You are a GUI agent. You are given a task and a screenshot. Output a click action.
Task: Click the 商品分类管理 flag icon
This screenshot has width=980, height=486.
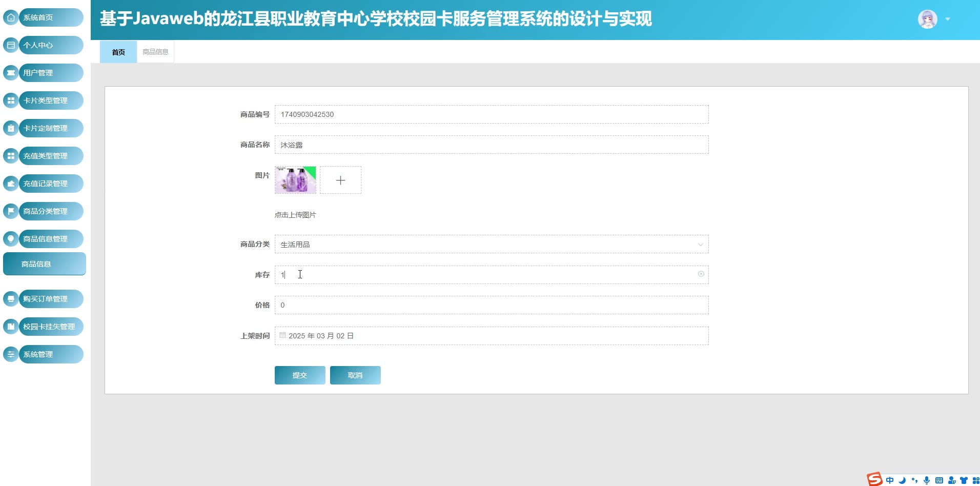point(11,211)
